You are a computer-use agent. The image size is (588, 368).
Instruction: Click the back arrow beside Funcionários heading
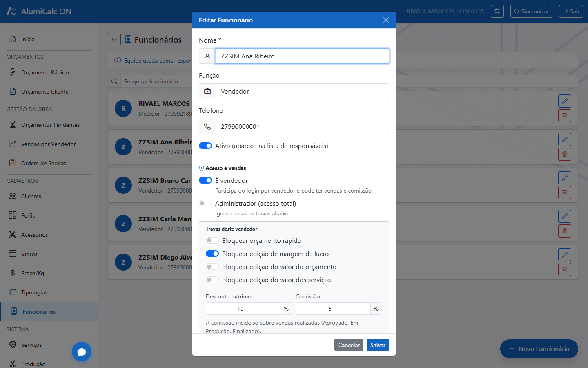coord(114,39)
